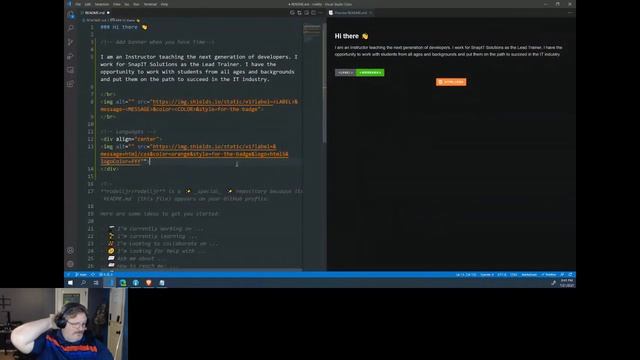The width and height of the screenshot is (640, 360).
Task: Click errors and warnings count in status bar
Action: (105, 274)
